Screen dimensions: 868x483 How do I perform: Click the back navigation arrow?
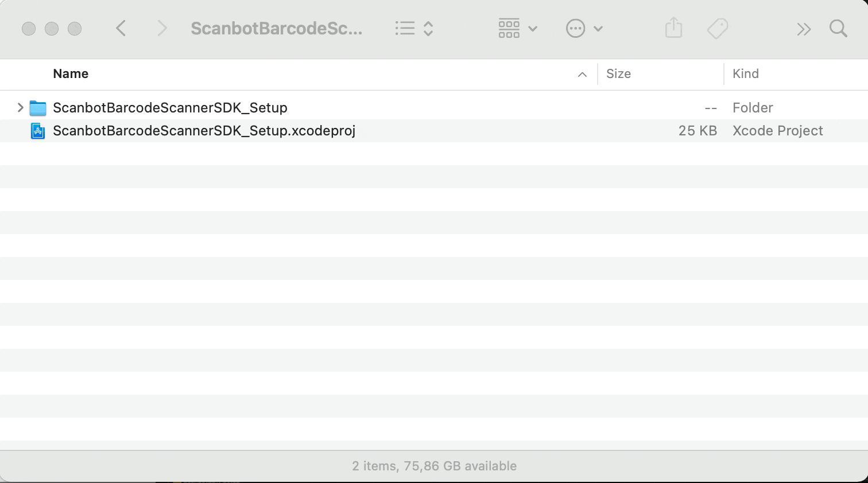click(x=121, y=28)
